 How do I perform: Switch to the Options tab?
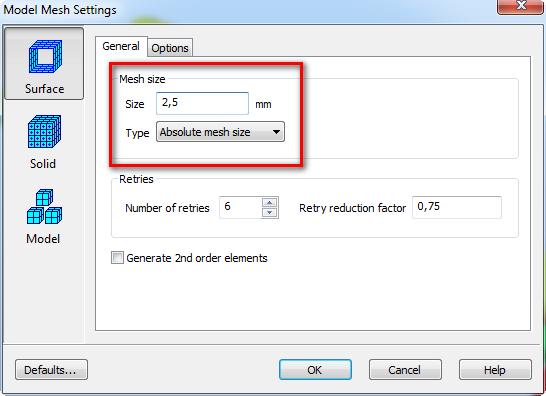pos(170,48)
